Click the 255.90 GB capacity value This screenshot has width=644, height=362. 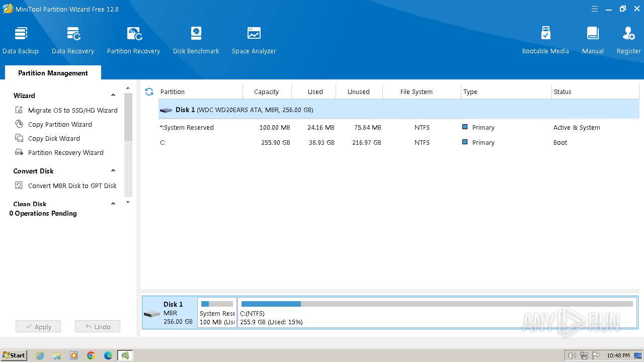click(x=276, y=142)
